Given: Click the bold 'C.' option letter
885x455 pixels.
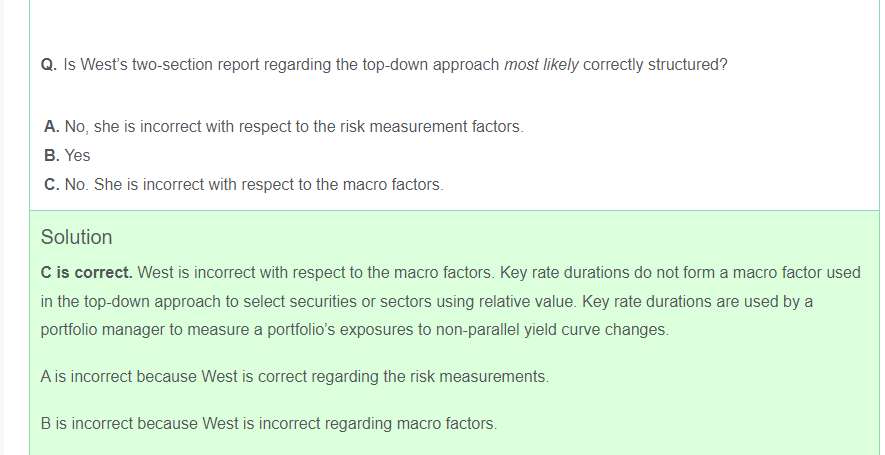Looking at the screenshot, I should coord(52,185).
